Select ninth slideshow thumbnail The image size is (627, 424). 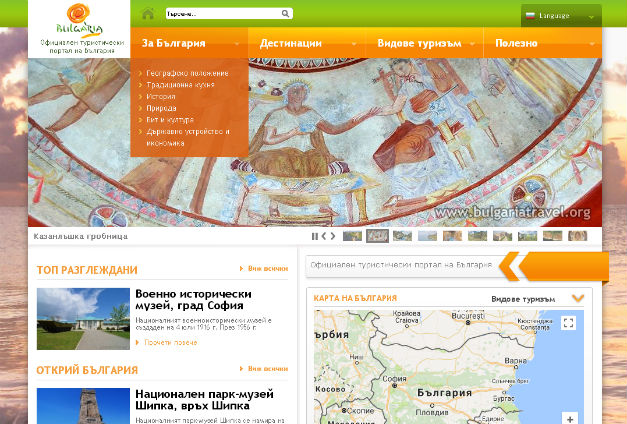(x=552, y=236)
